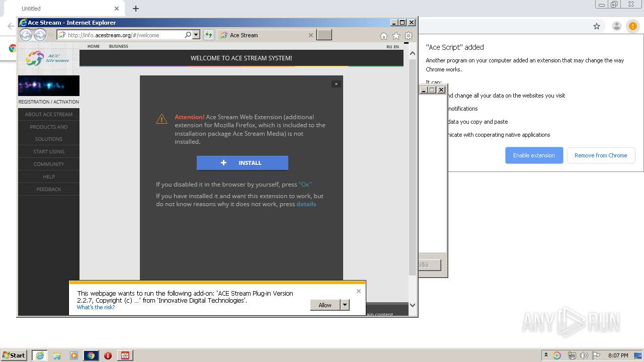The width and height of the screenshot is (644, 362).
Task: Open PRODUCTS AND SOLUTIONS sidebar item
Action: pos(49,133)
